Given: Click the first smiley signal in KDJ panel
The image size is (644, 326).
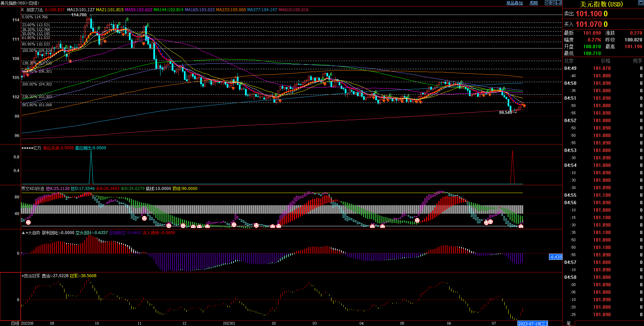Looking at the screenshot, I should [29, 222].
